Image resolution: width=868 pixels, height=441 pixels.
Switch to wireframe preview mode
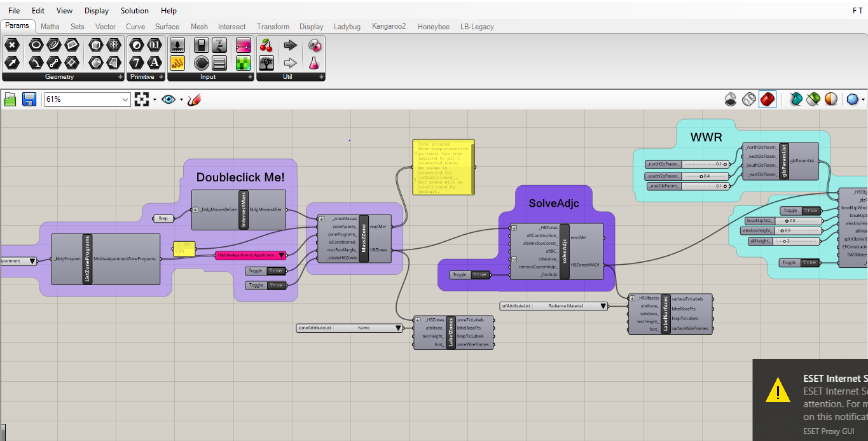click(x=749, y=99)
